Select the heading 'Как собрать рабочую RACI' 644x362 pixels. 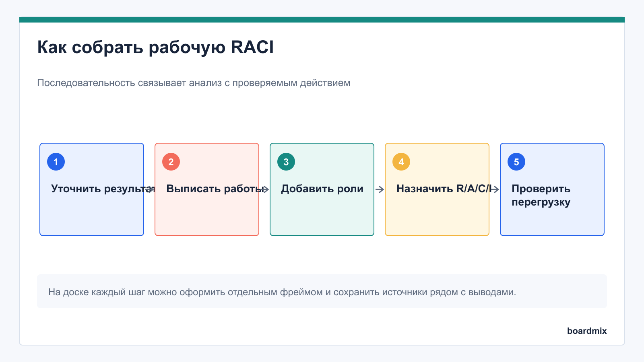(x=155, y=47)
